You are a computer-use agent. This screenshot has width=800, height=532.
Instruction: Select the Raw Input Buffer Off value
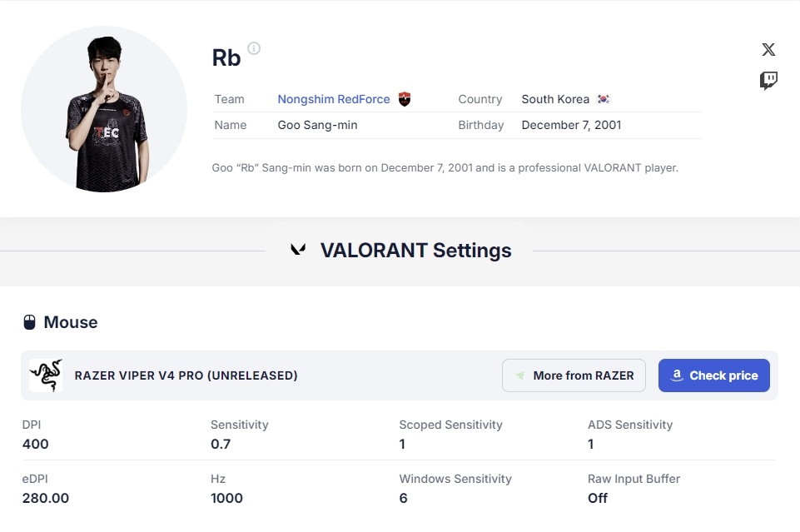click(598, 498)
